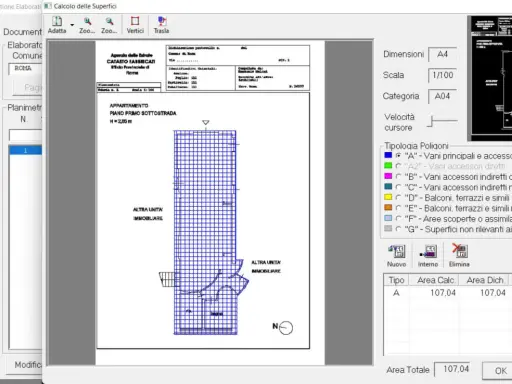The width and height of the screenshot is (512, 384).
Task: Click the light blue swatch for type F
Action: click(388, 218)
